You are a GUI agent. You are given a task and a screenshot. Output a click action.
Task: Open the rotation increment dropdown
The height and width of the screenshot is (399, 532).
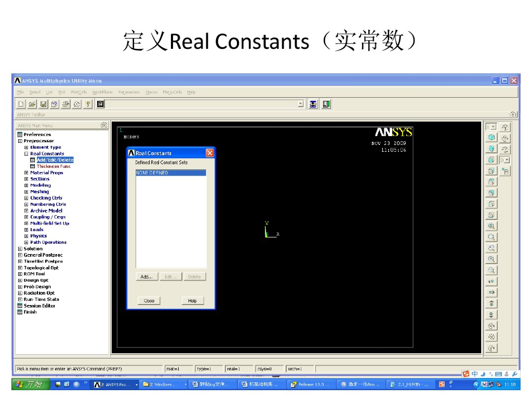(507, 160)
